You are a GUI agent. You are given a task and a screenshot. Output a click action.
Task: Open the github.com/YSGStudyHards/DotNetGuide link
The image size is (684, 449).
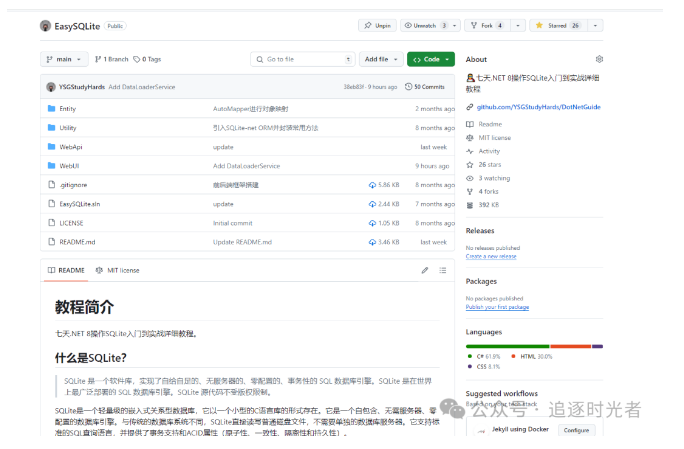tap(538, 107)
